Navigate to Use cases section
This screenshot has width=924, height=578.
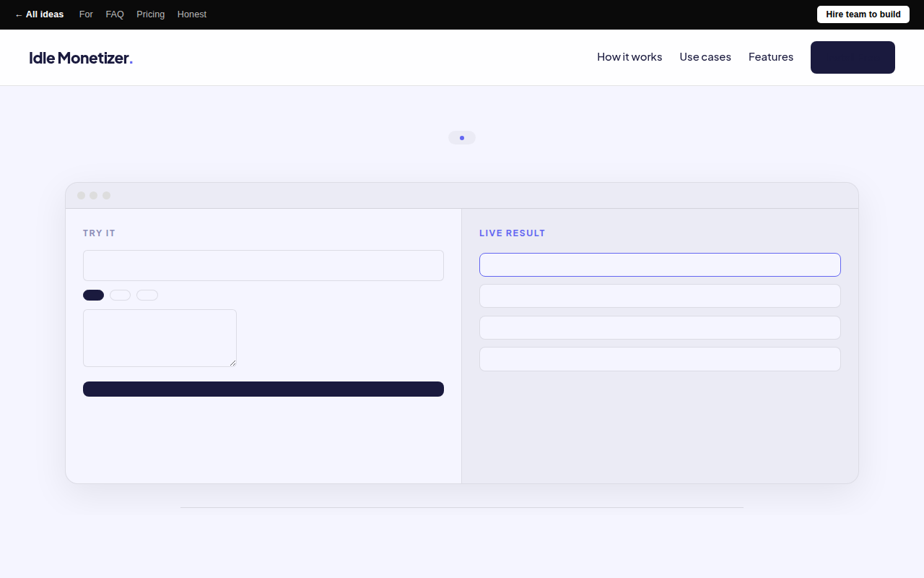(x=705, y=57)
